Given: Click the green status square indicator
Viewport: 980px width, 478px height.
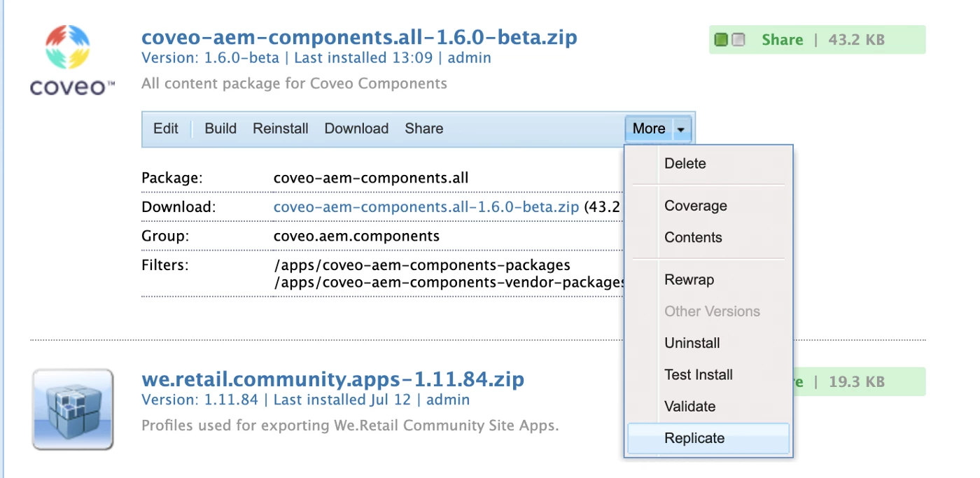Looking at the screenshot, I should tap(721, 40).
